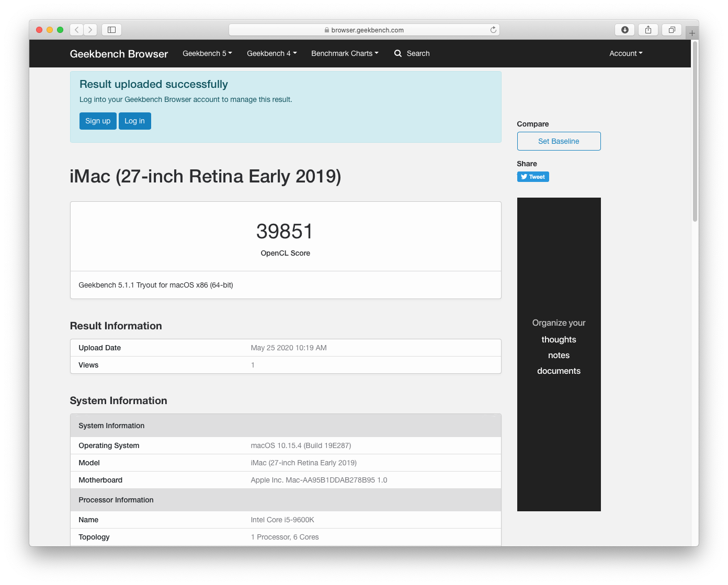Click the Safari share icon
The height and width of the screenshot is (585, 728).
[x=648, y=30]
